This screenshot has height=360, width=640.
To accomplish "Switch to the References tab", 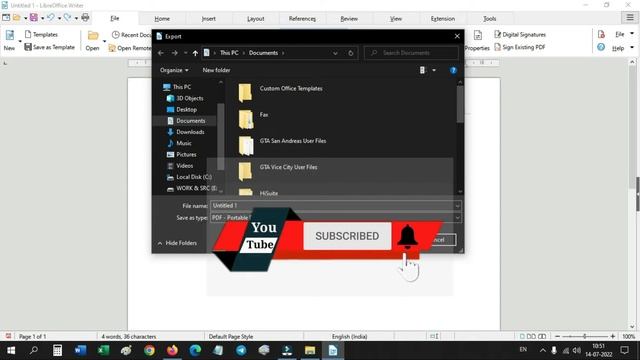I will [x=302, y=19].
